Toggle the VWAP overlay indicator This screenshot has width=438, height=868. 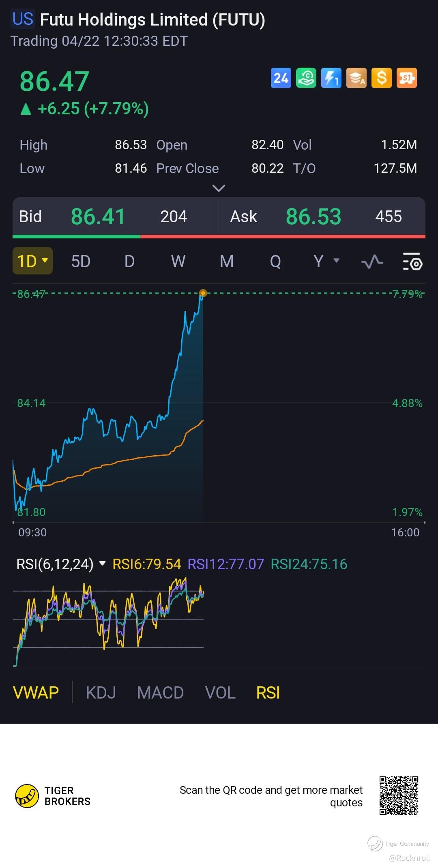[36, 692]
